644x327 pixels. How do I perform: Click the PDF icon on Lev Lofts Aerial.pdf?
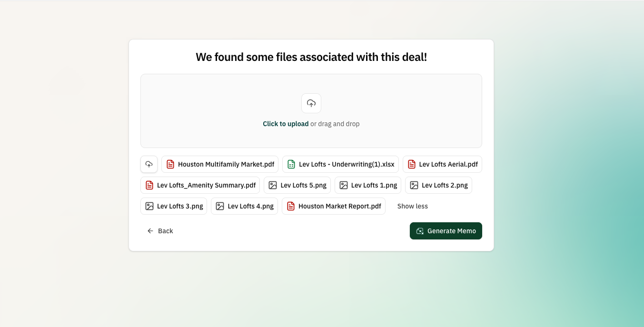pos(412,164)
